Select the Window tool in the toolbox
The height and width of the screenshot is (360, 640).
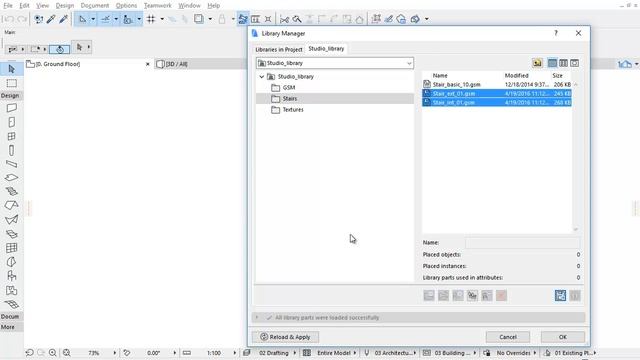click(x=11, y=136)
